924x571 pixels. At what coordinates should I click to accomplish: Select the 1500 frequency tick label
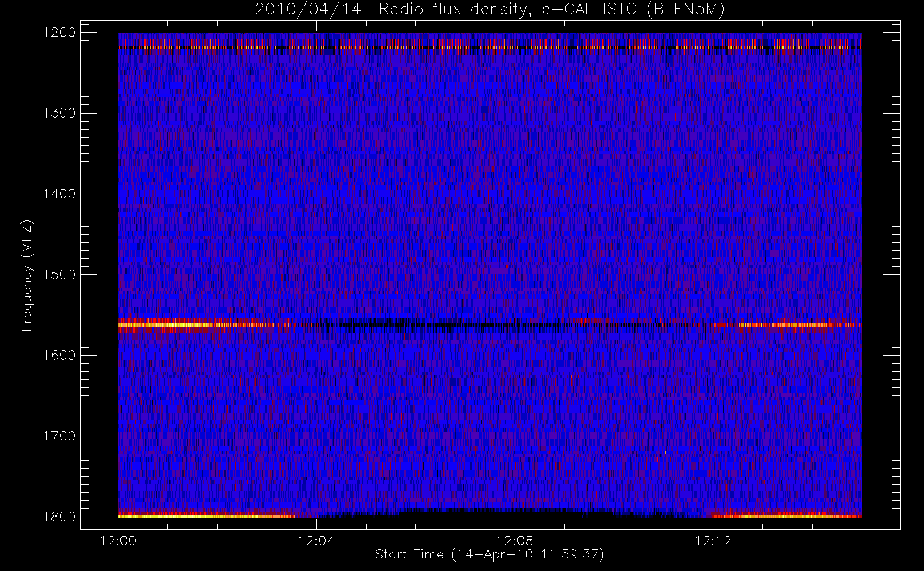click(59, 275)
